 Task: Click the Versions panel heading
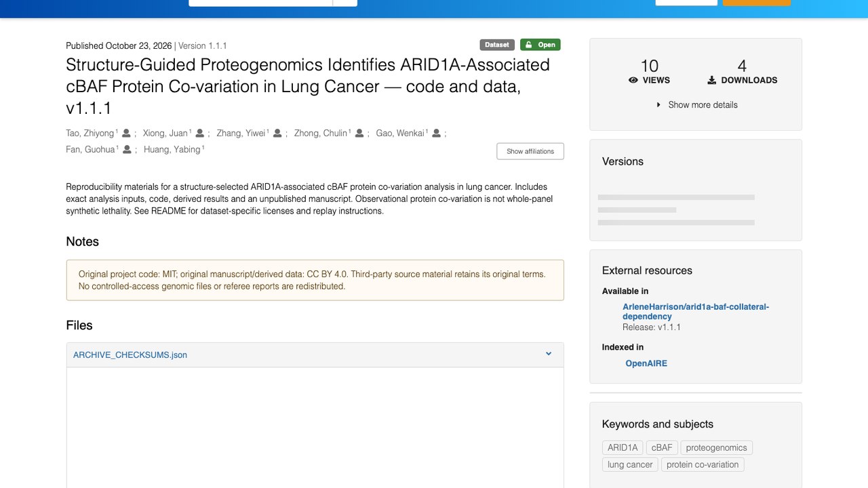click(x=623, y=161)
